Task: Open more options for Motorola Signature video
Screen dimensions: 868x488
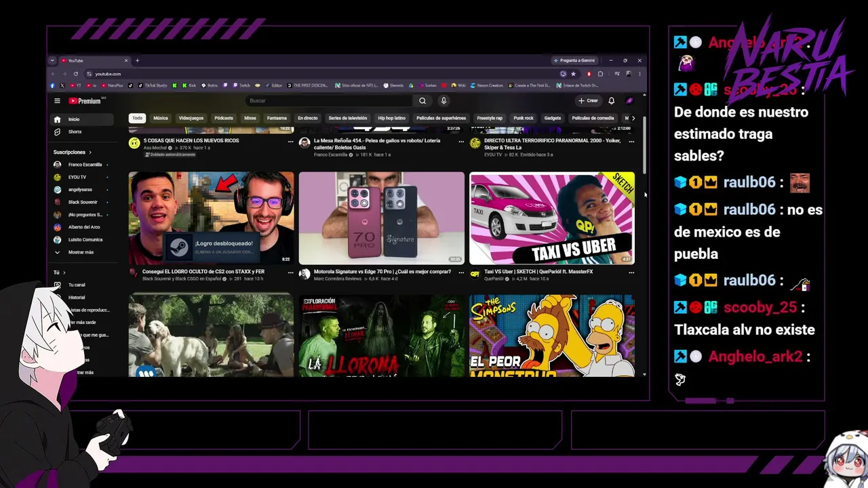Action: (461, 272)
